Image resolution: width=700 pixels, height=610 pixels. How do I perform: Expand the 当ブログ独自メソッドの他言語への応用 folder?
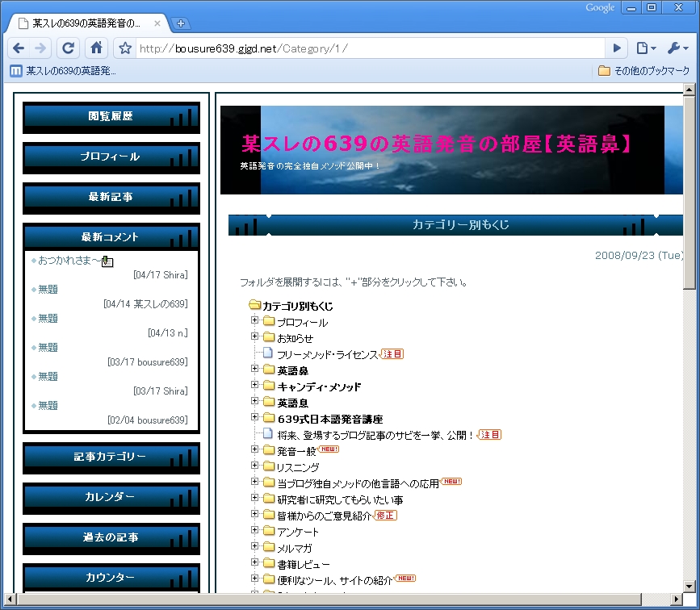pyautogui.click(x=254, y=482)
